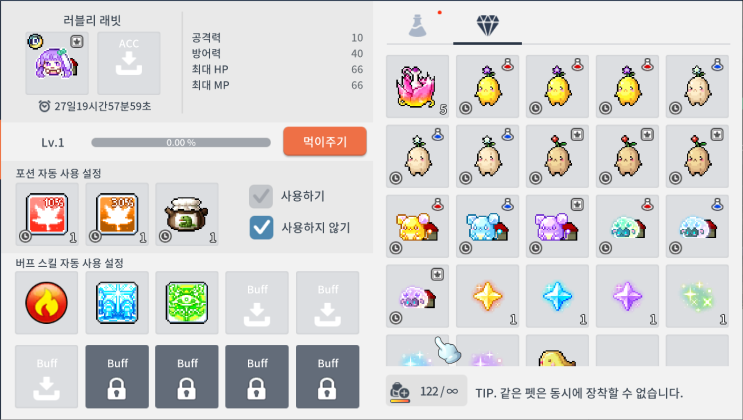Select the green eye buff skill icon
743x420 pixels.
[x=187, y=303]
